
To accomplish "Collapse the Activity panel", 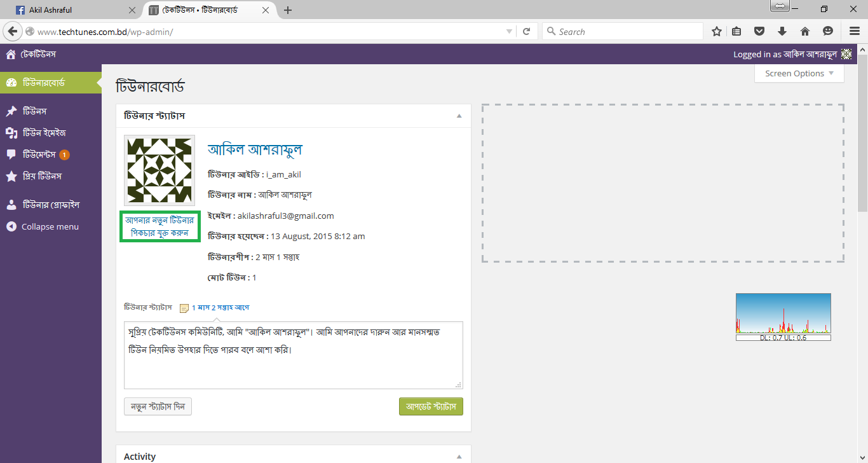I will coord(459,457).
